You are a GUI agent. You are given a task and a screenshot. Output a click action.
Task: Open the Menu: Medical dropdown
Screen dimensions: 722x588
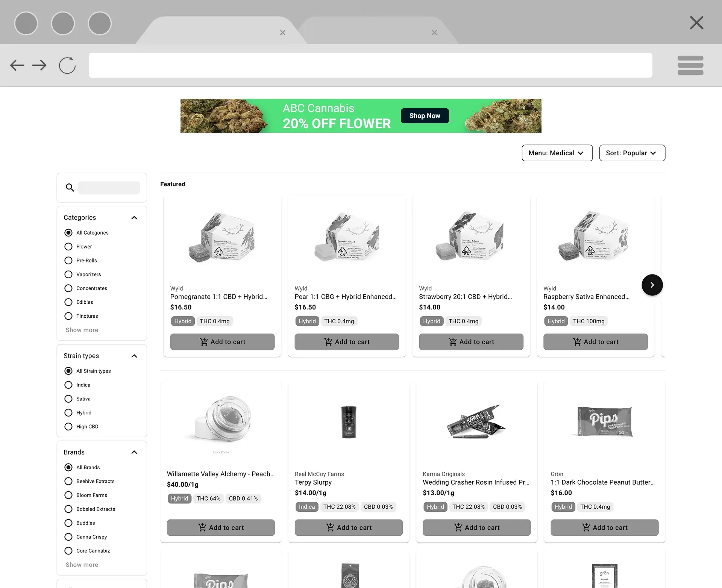(x=557, y=153)
